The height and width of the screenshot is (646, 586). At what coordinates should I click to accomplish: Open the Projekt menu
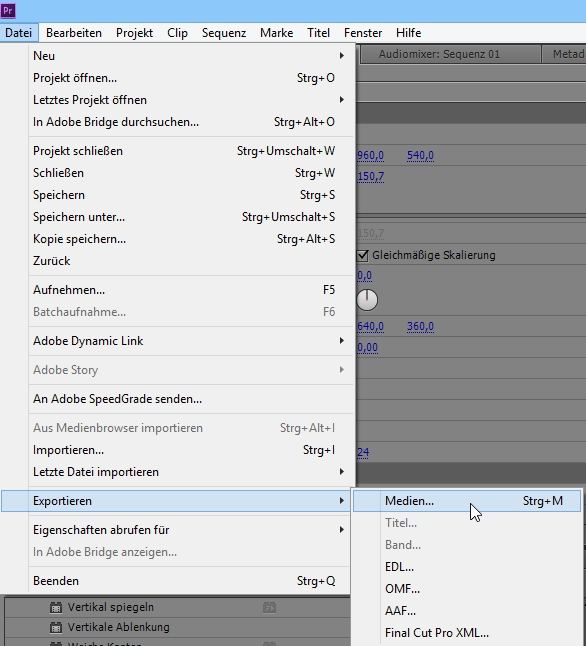click(x=134, y=33)
